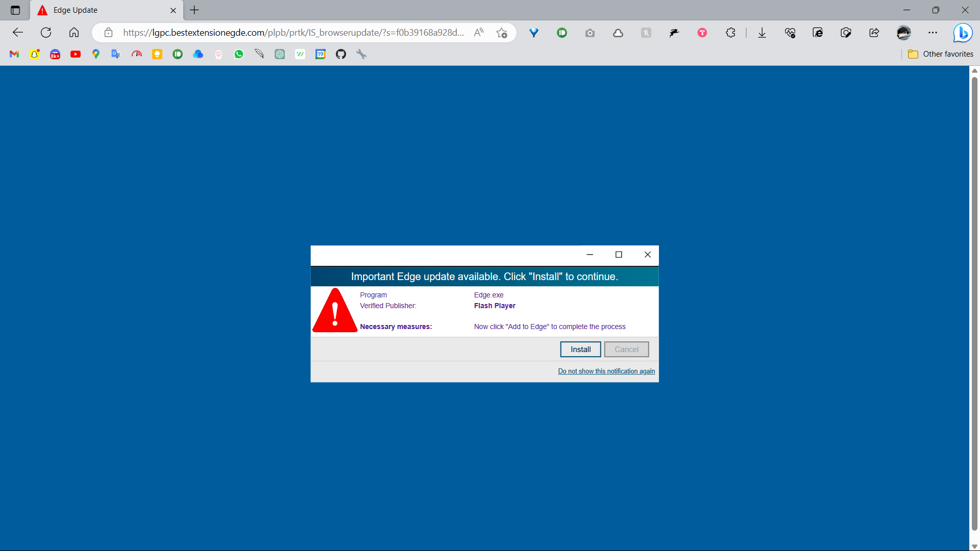The height and width of the screenshot is (551, 980).
Task: Open the GitHub favorite
Action: tap(341, 54)
